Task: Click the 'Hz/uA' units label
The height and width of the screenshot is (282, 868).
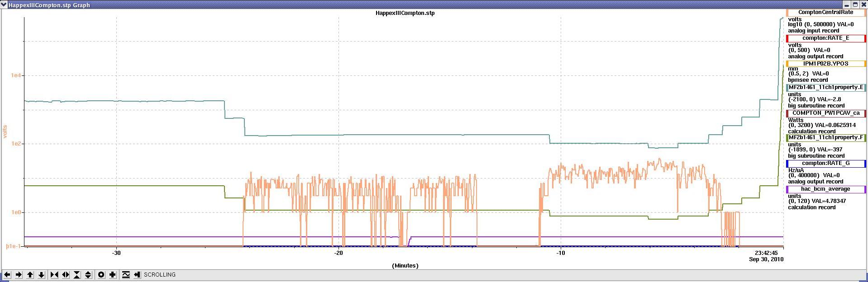Action: tap(796, 170)
